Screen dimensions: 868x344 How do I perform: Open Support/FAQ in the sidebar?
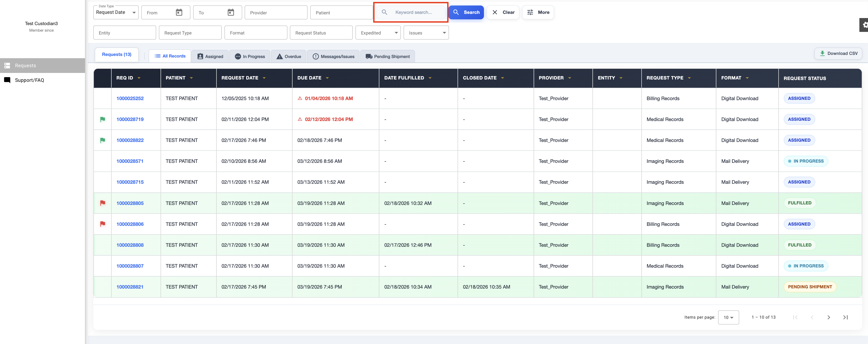click(x=29, y=80)
